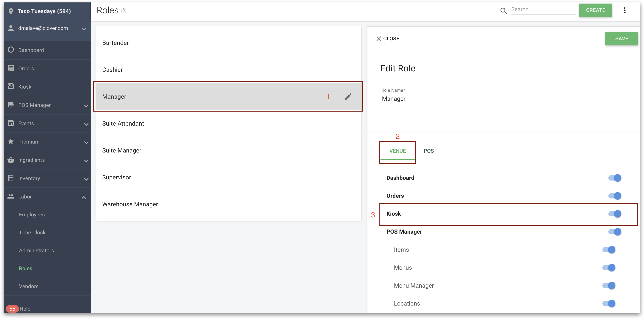Open the three-dot more options menu
This screenshot has width=644, height=319.
pos(625,10)
